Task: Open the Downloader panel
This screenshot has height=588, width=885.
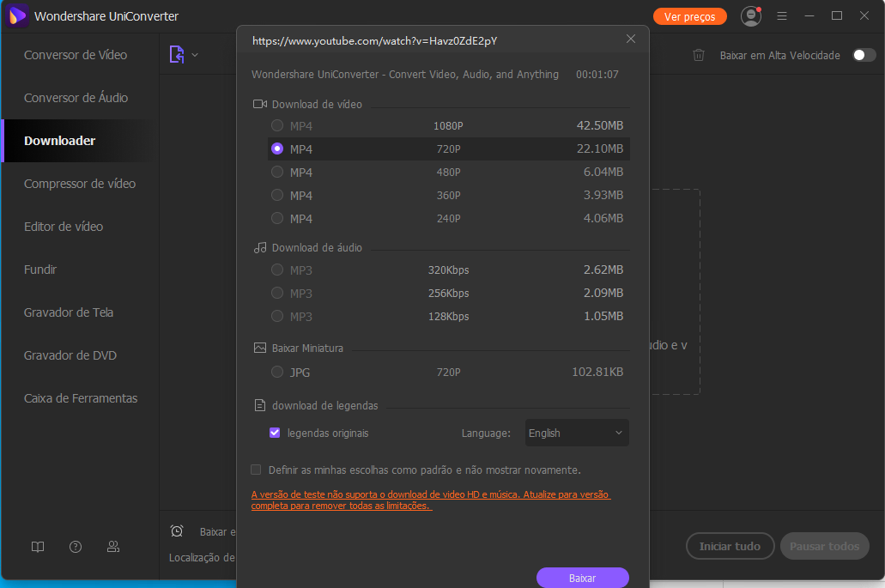Action: pyautogui.click(x=60, y=140)
